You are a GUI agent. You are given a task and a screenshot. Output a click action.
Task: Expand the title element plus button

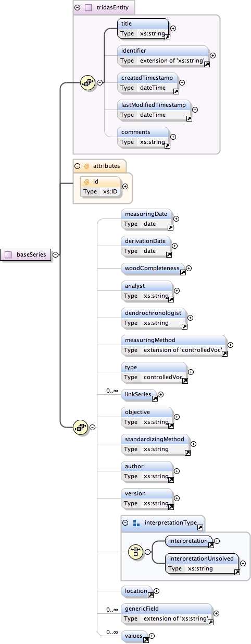173,29
